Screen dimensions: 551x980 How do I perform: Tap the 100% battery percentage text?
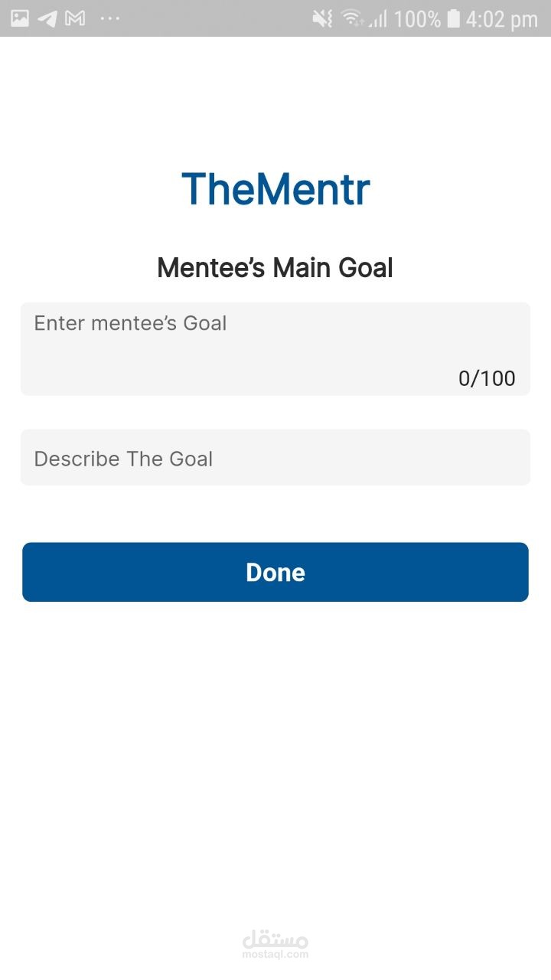417,18
